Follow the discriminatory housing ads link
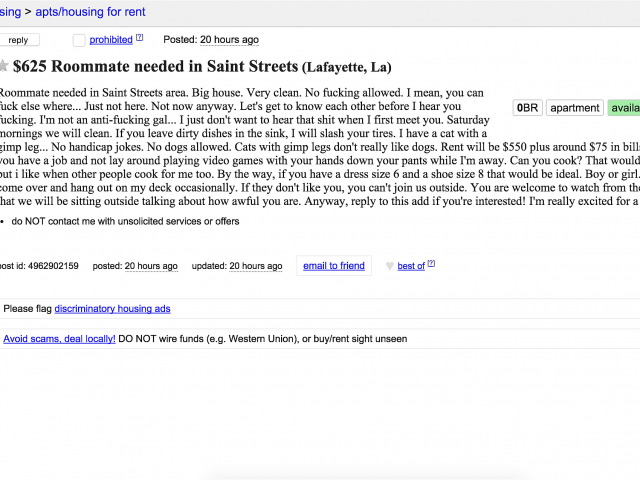The height and width of the screenshot is (480, 640). click(112, 309)
